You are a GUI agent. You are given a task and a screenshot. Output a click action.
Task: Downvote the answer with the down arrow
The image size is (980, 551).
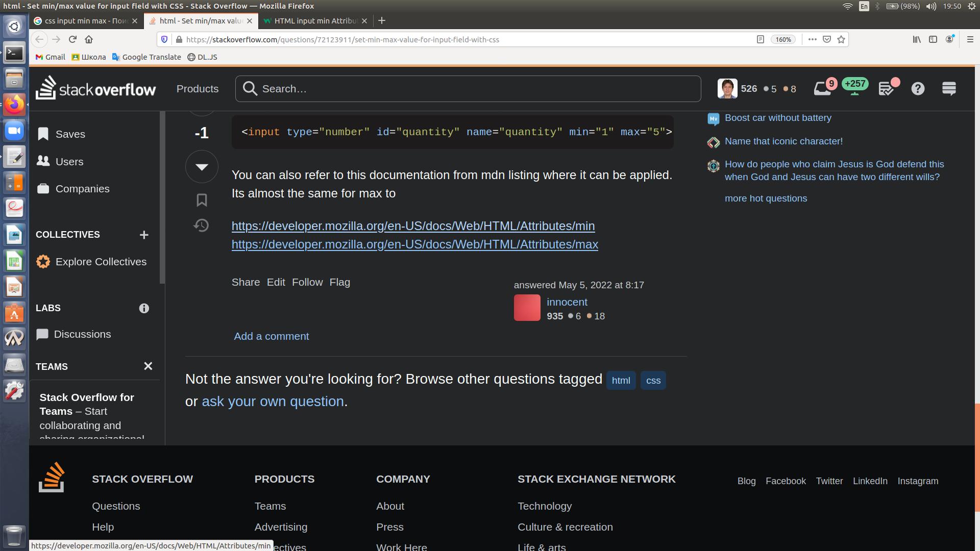pos(202,167)
